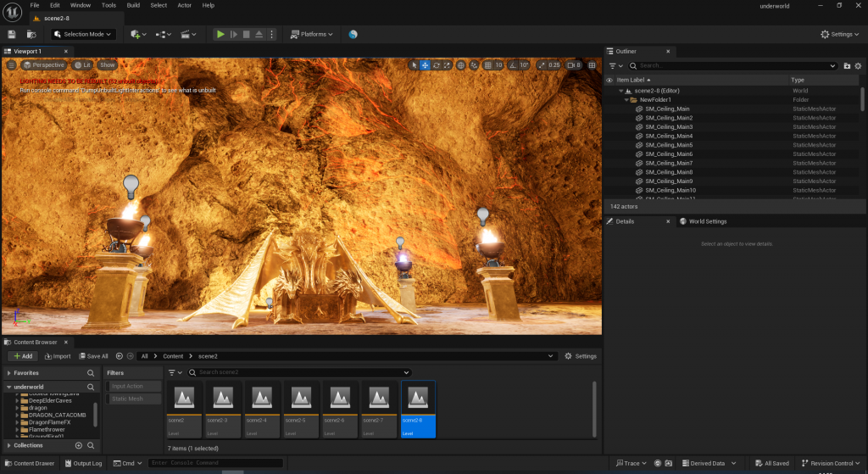The width and height of the screenshot is (868, 474).
Task: Expand the Collections section in Content Browser
Action: click(x=9, y=445)
